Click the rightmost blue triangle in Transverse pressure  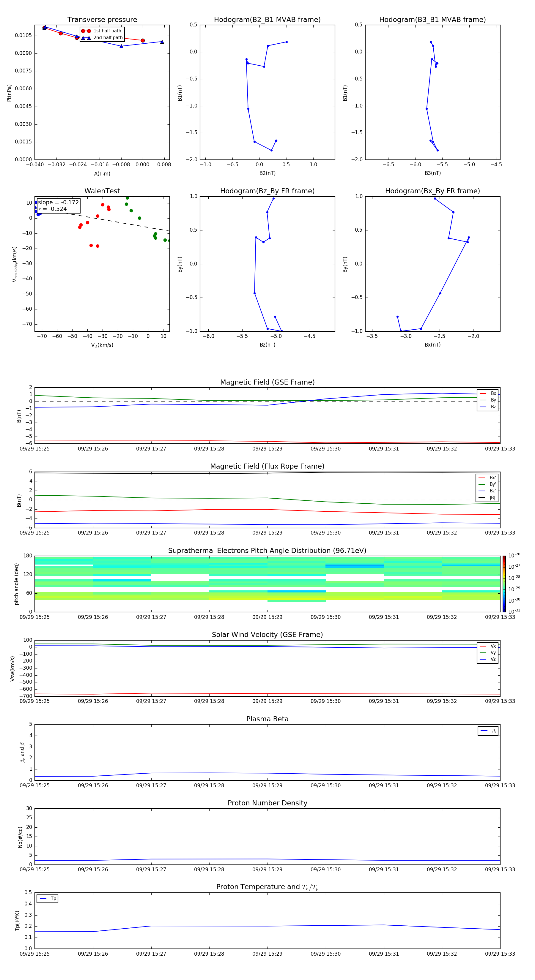tap(162, 42)
